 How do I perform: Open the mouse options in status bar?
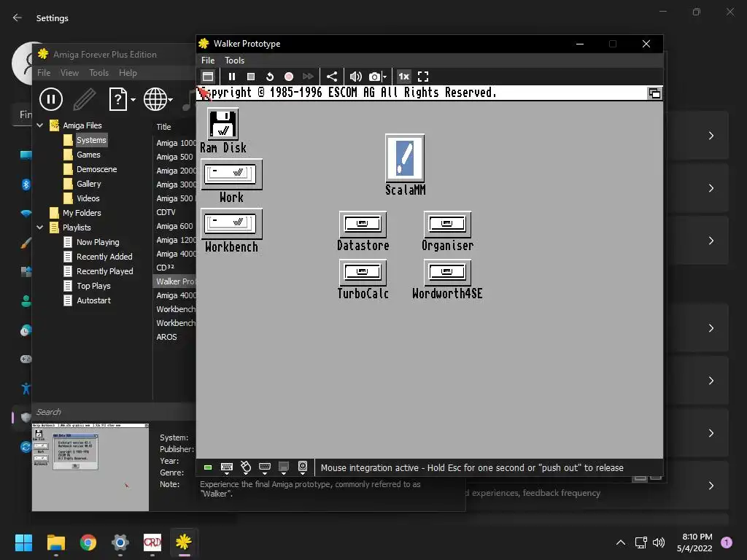[x=246, y=467]
